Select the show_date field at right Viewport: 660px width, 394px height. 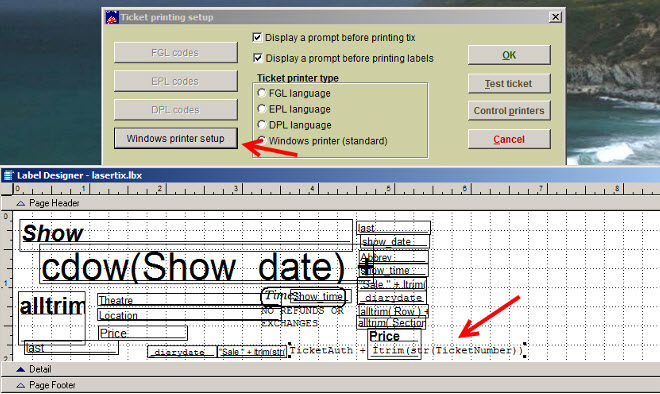(394, 242)
